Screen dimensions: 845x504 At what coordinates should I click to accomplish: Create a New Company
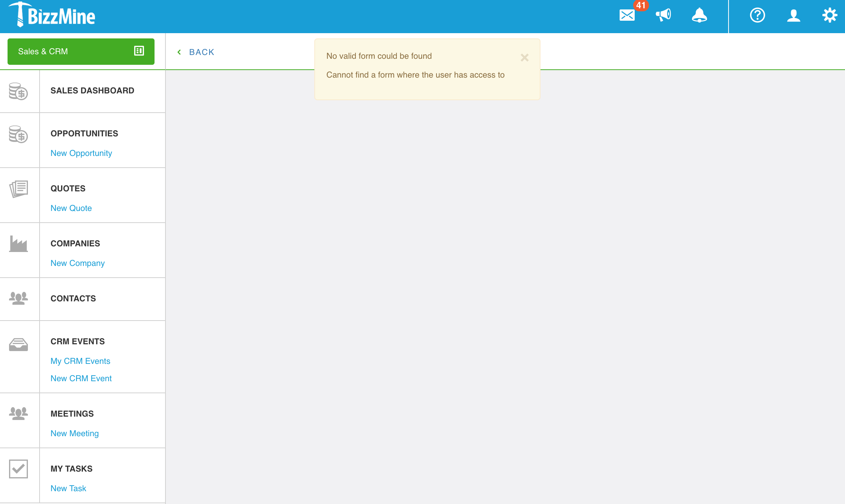(x=78, y=263)
